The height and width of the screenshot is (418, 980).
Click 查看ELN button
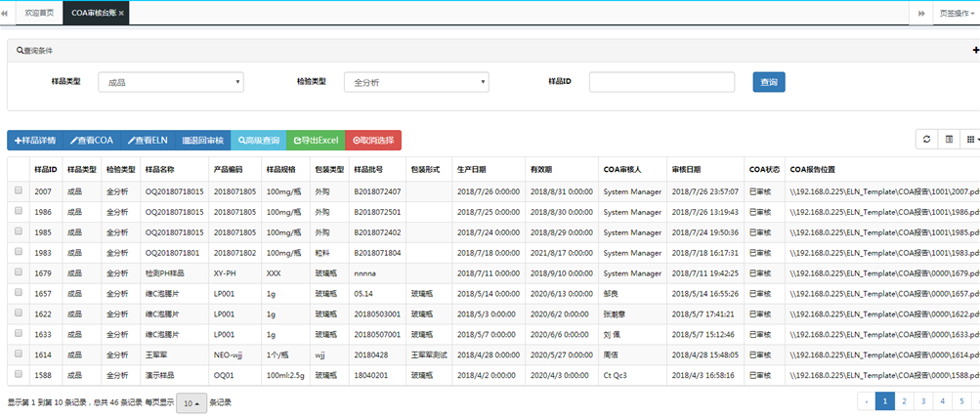click(148, 140)
